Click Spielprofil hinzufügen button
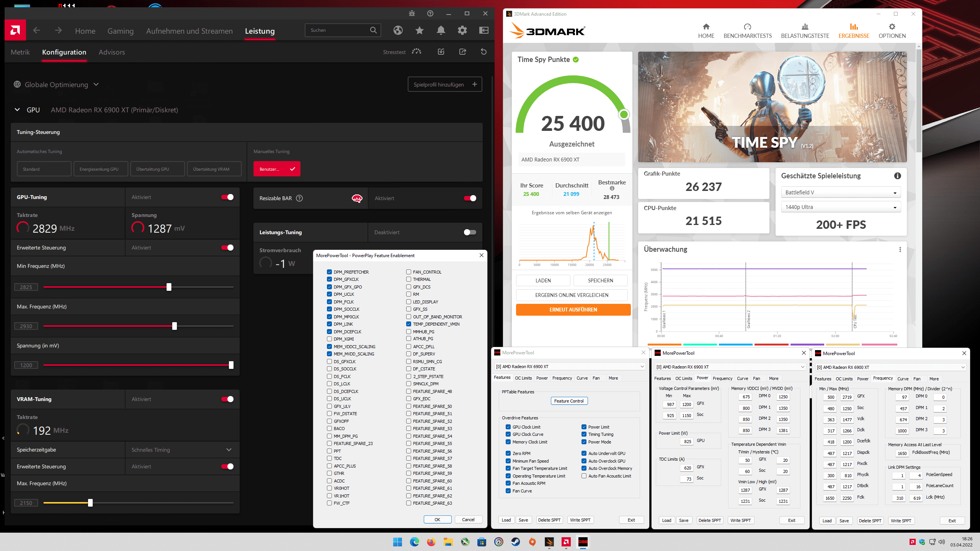Image resolution: width=980 pixels, height=551 pixels. click(x=445, y=85)
